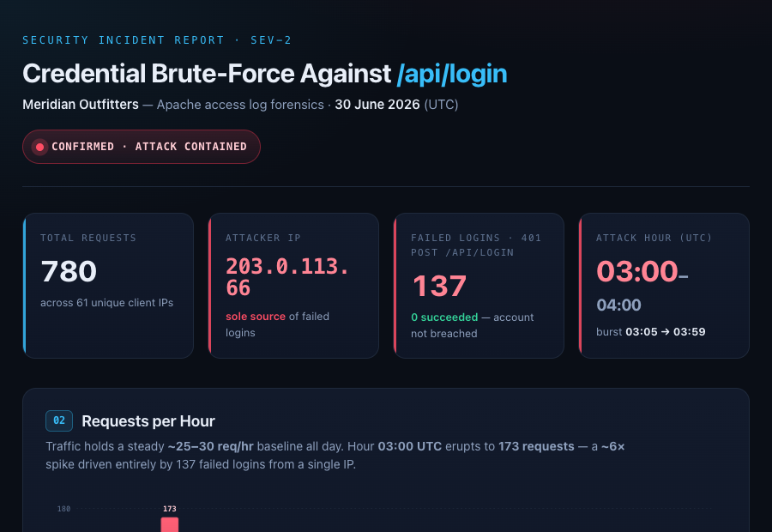Click the FAILED LOGINS · 401 card label
Screen dimensions: 772x532
476,245
